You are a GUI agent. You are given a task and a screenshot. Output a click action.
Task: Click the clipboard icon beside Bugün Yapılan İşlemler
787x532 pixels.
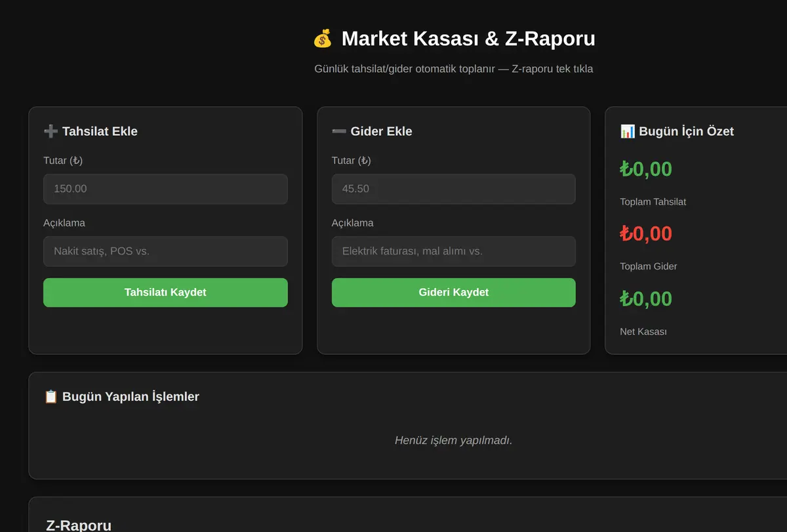[x=50, y=396]
